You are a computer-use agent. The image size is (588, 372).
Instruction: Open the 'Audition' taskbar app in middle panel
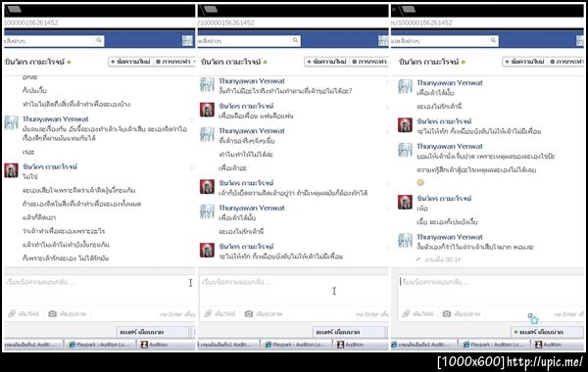point(350,345)
